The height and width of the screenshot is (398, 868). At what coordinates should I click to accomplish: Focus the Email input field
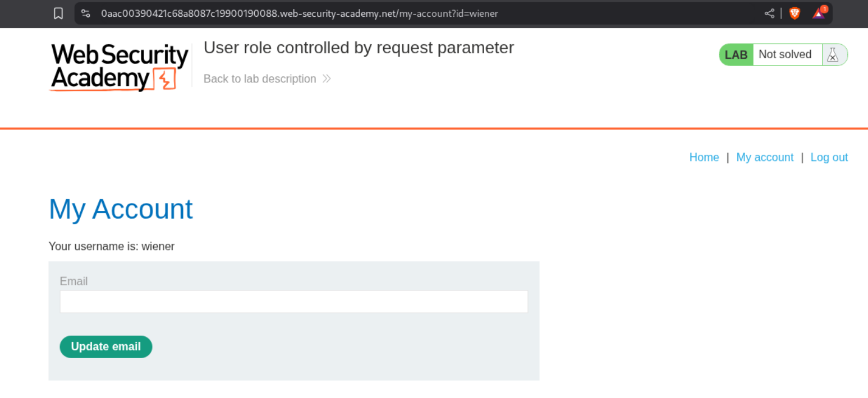pos(293,302)
